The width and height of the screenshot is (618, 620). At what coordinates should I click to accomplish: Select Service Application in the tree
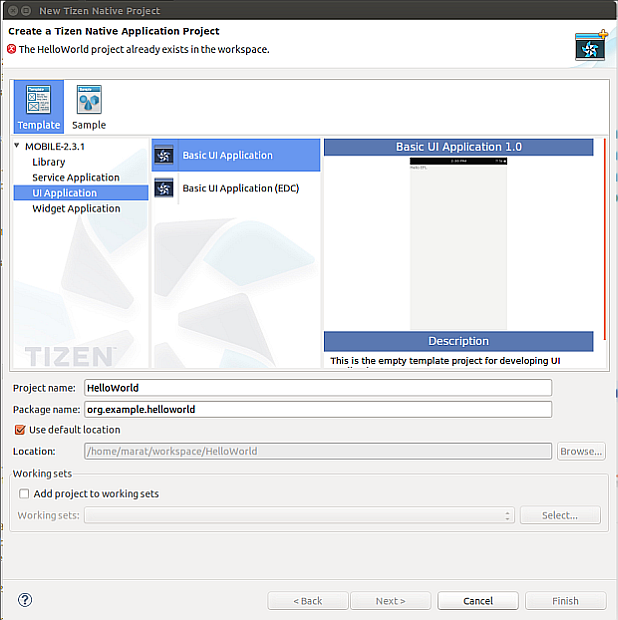(x=76, y=178)
